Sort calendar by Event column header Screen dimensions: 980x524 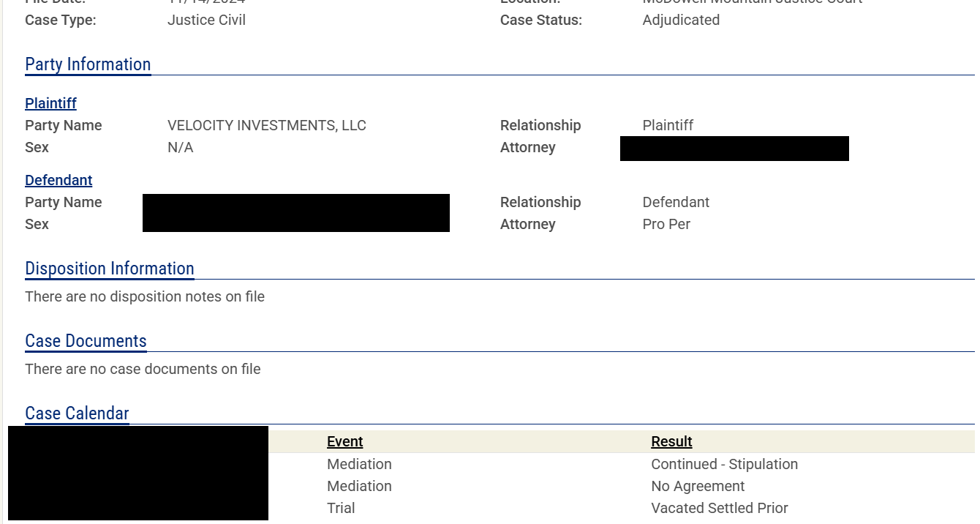pyautogui.click(x=345, y=441)
